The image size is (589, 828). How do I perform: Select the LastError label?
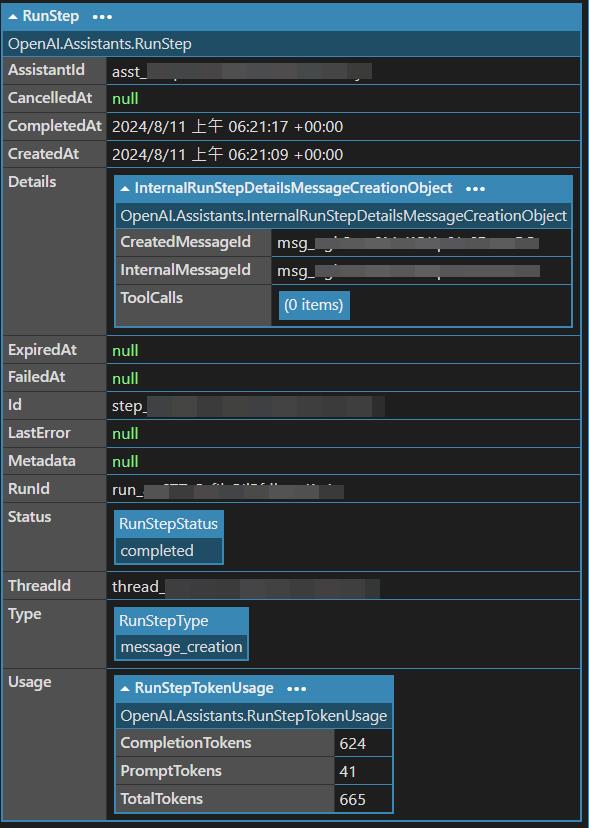(39, 433)
